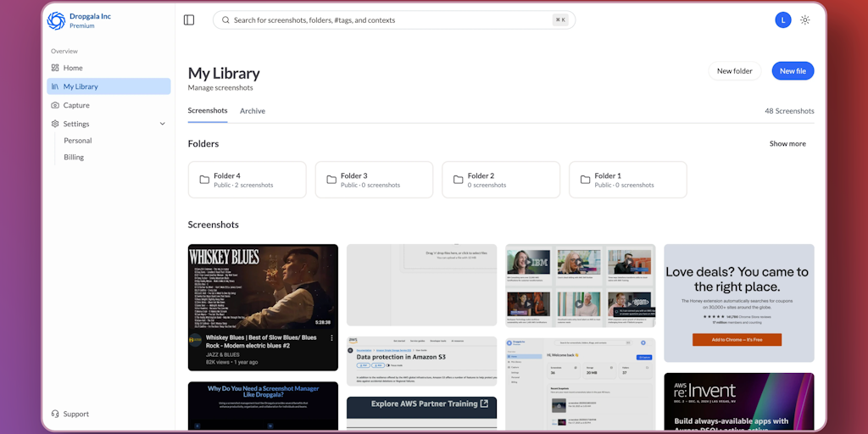
Task: Click the Support headset icon
Action: tap(55, 414)
